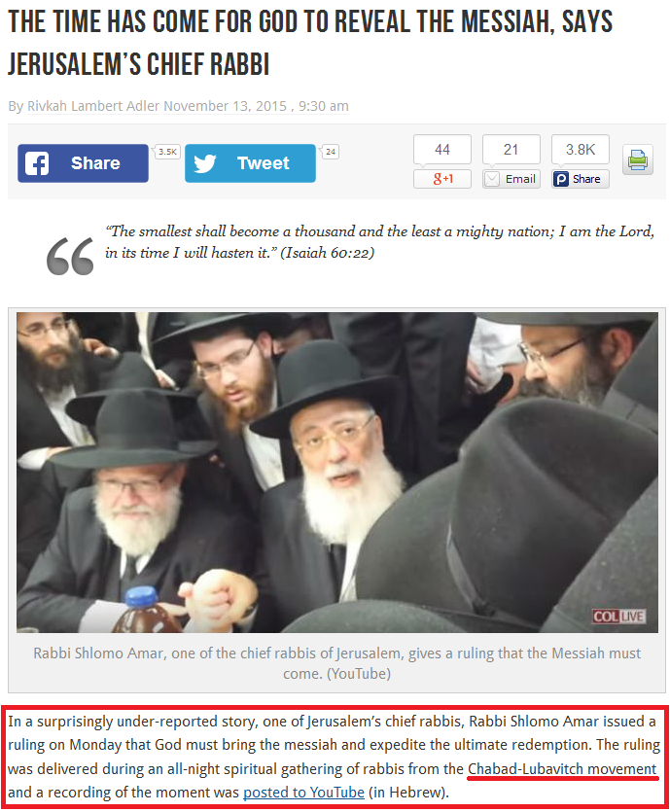Open the 3.5K Facebook share count bubble
This screenshot has width=670, height=812.
pos(166,152)
